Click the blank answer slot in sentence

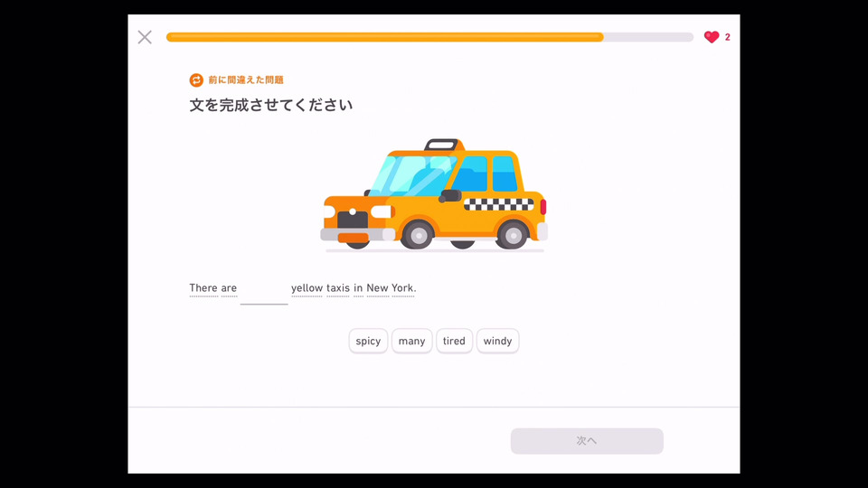pos(264,292)
